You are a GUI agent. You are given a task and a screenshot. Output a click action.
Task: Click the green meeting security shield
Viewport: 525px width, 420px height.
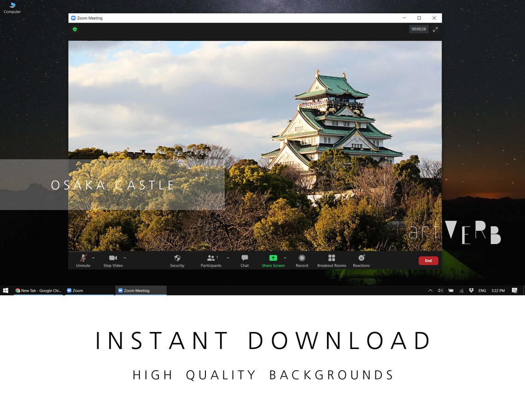pyautogui.click(x=75, y=29)
